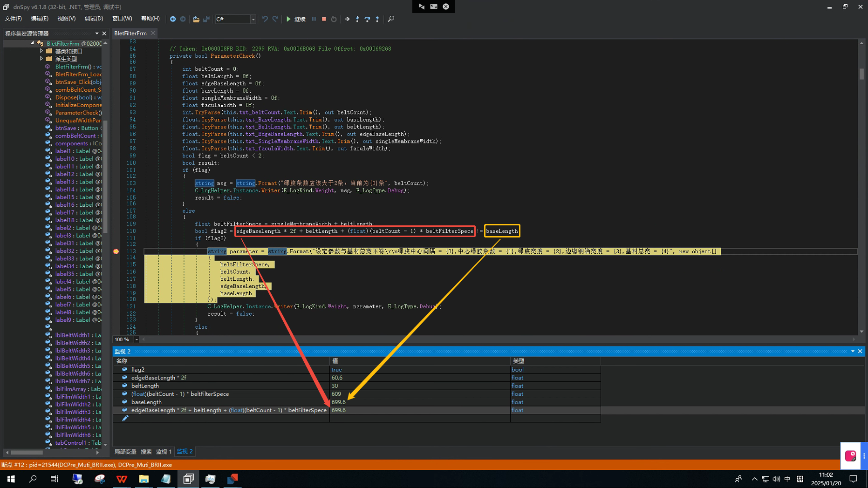This screenshot has width=868, height=488.
Task: Step over with the curved arrow icon
Action: [367, 19]
